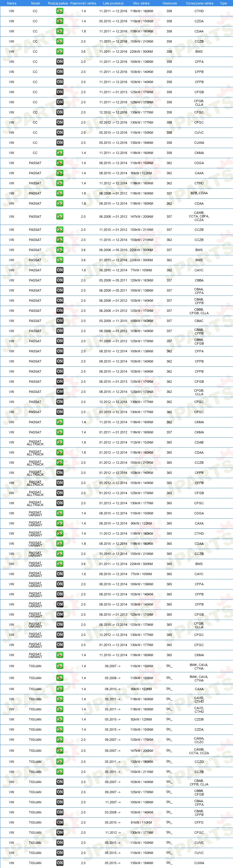This screenshot has height=868, width=233.
Task: Click the '08.2009 -> 01.2012' production years cell
Action: [113, 331]
